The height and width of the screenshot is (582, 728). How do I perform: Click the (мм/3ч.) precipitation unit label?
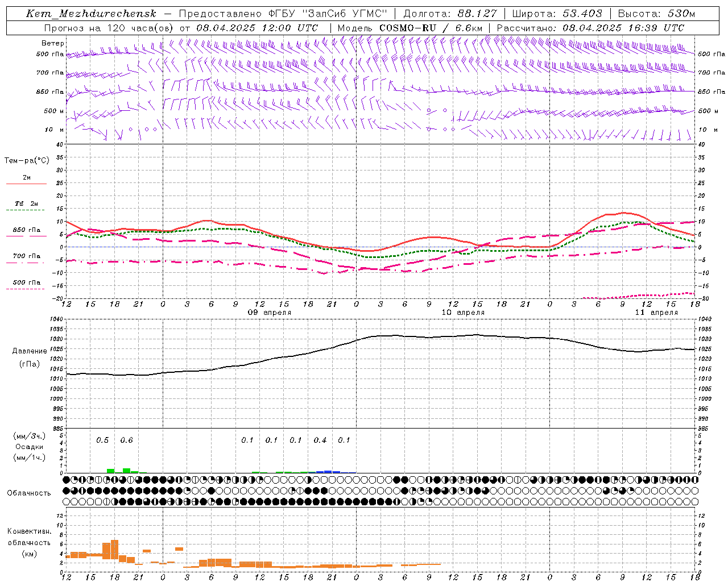[30, 436]
